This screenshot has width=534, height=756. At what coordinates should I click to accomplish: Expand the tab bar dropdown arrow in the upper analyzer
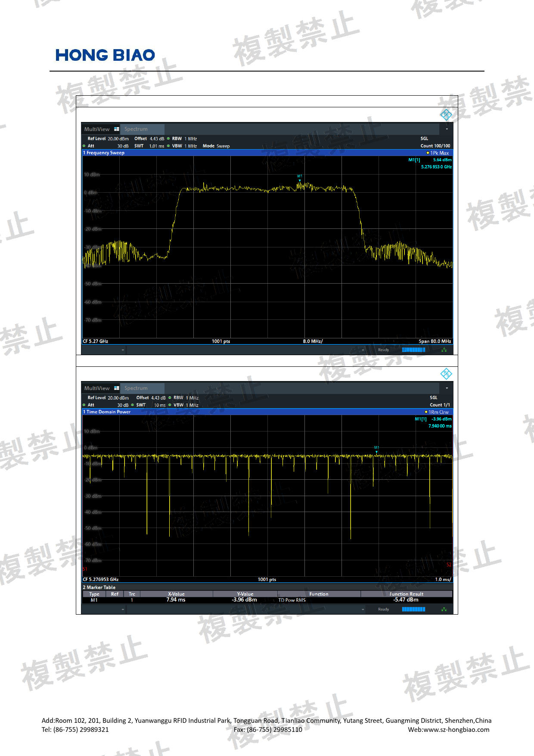(x=447, y=129)
